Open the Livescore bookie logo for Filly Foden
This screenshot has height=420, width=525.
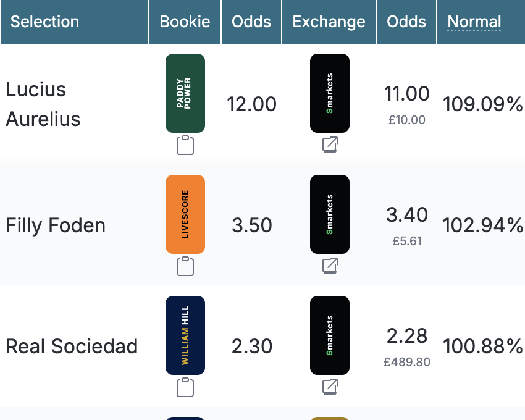(185, 214)
